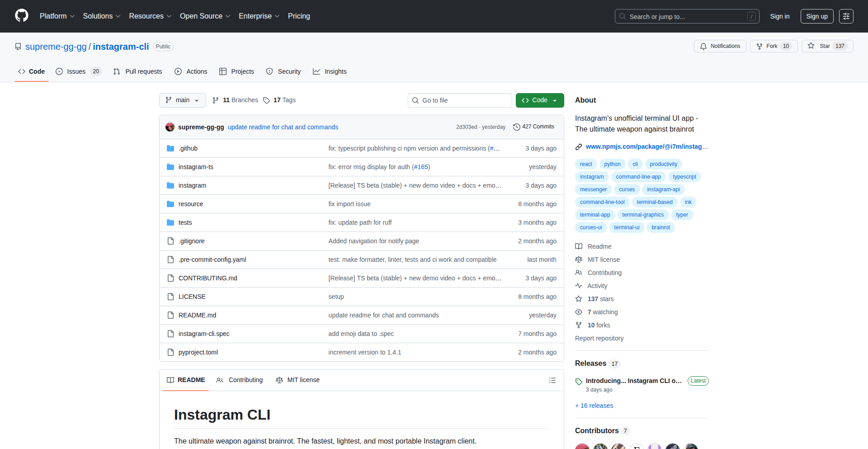Image resolution: width=868 pixels, height=449 pixels.
Task: Open the README outline list icon
Action: (x=552, y=380)
